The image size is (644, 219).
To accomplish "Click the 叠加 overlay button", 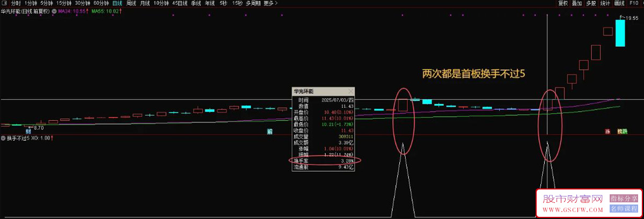I will 577,3.
